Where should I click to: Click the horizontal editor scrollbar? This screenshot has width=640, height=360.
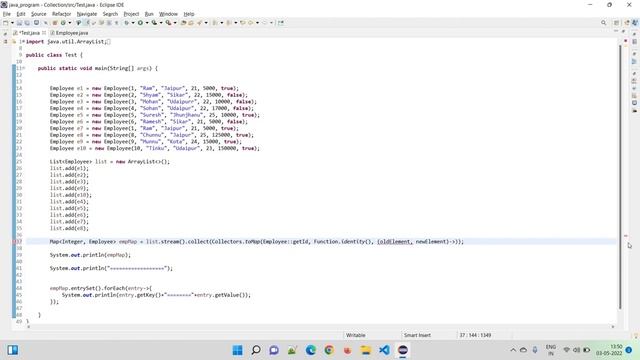[320, 327]
